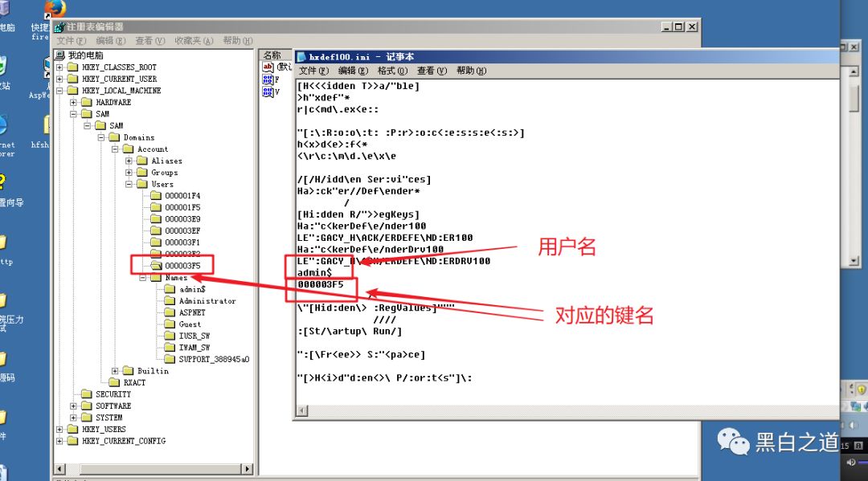Click the tree pane horizontal scrollbar thumb
Screen dimensions: 868x481
pyautogui.click(x=161, y=469)
